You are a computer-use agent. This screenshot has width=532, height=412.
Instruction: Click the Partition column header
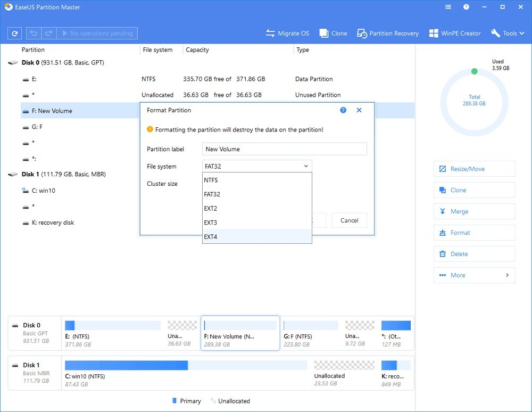(33, 50)
